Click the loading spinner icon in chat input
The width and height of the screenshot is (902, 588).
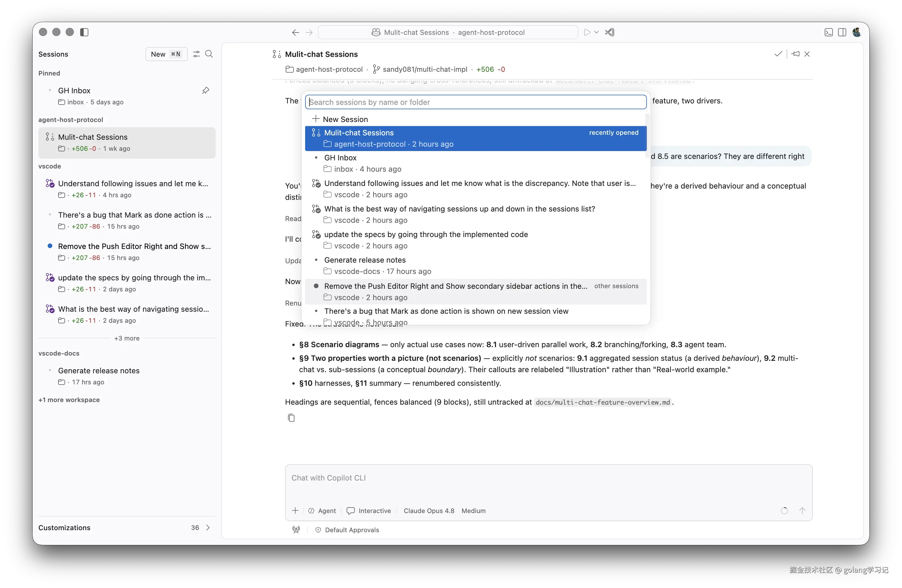[x=785, y=511]
